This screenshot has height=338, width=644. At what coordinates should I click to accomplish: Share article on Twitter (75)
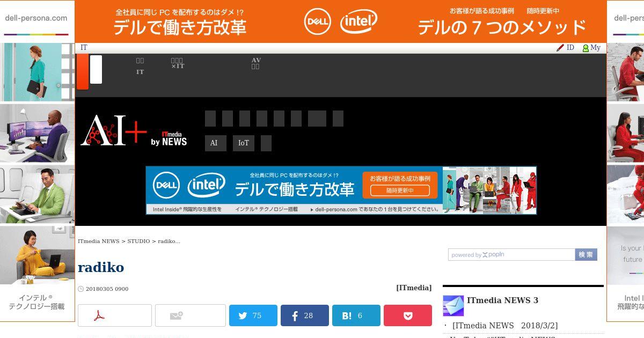[253, 315]
